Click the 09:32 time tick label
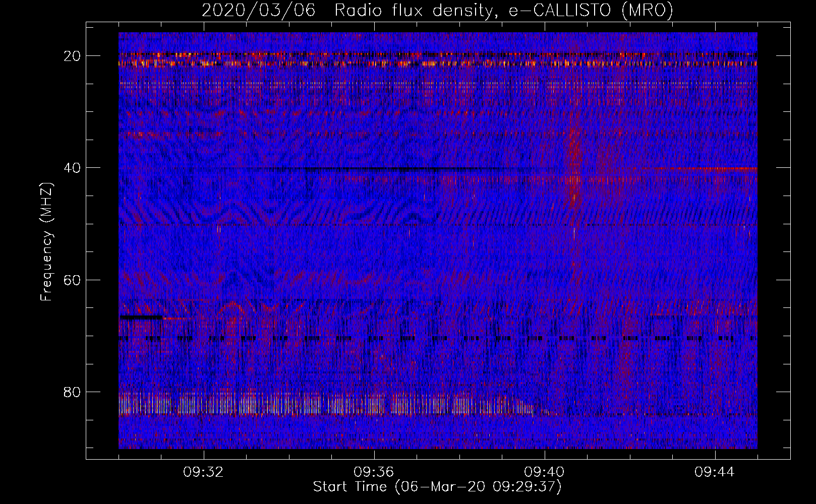816x504 pixels. click(203, 472)
